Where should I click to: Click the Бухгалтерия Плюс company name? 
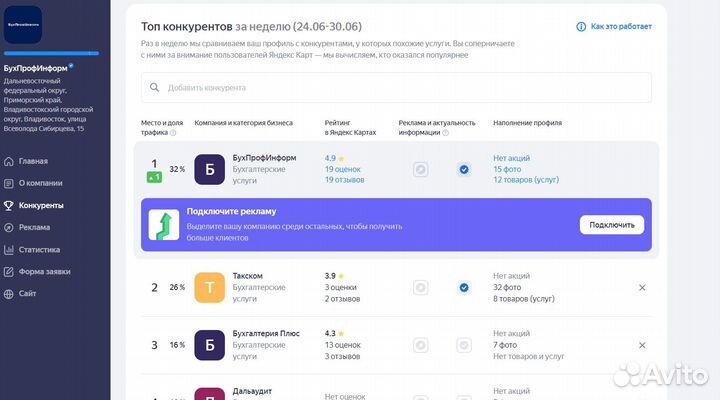[x=266, y=333]
